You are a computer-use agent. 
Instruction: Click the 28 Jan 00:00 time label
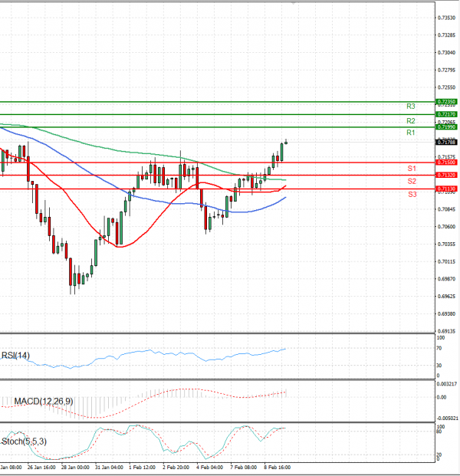[x=75, y=468]
